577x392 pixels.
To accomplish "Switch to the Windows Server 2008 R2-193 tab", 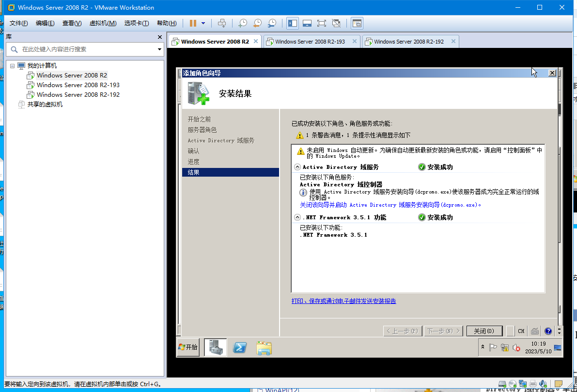I will pos(310,42).
